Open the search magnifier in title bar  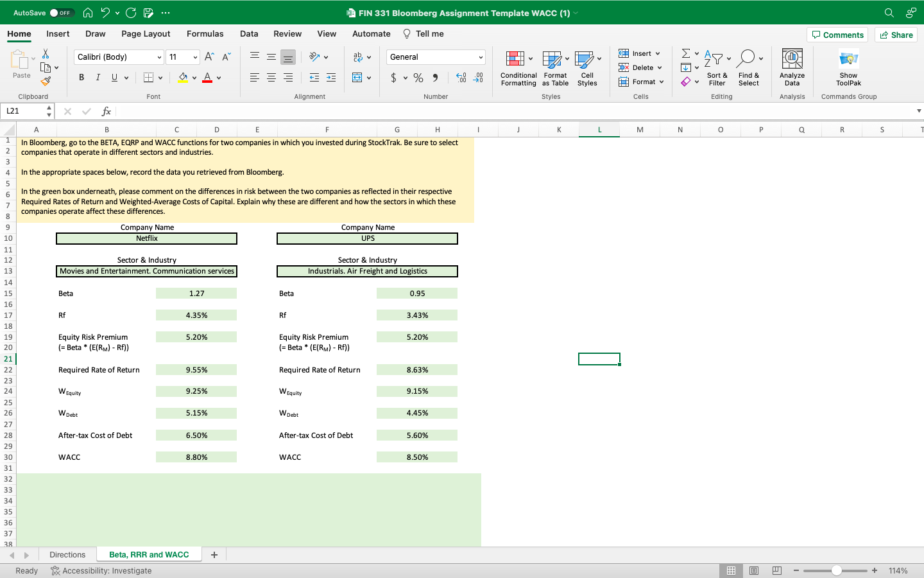[x=889, y=13]
